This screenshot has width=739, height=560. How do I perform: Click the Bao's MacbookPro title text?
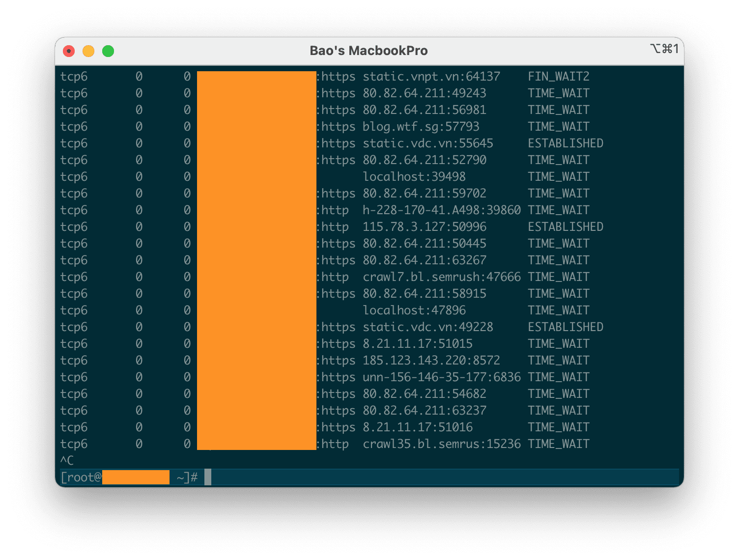pyautogui.click(x=369, y=50)
